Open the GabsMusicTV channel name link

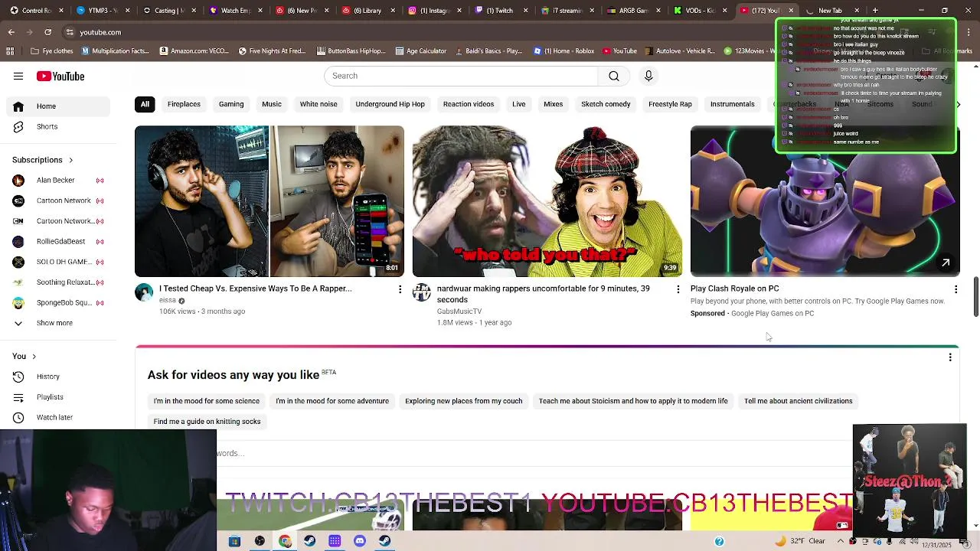tap(459, 311)
